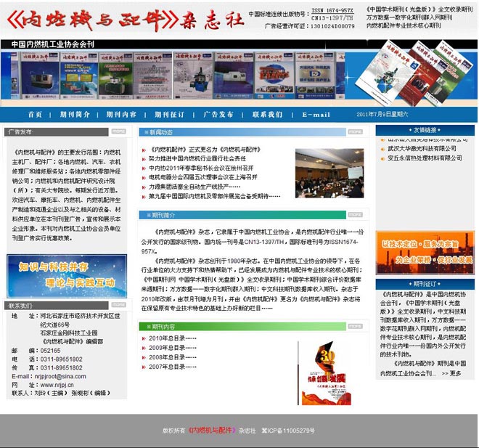The height and width of the screenshot is (448, 479).
Task: Click the 冀ICP备11005279号 footer text
Action: [x=288, y=431]
